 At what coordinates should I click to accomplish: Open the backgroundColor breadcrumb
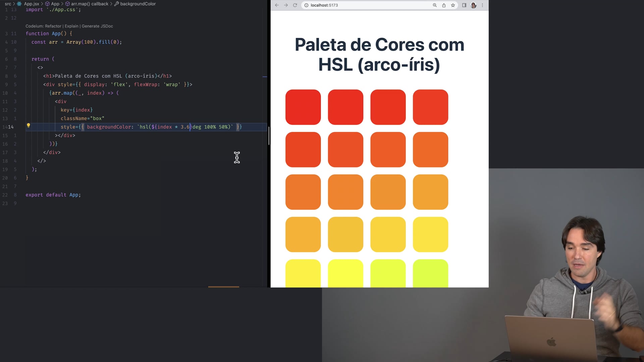click(x=135, y=4)
